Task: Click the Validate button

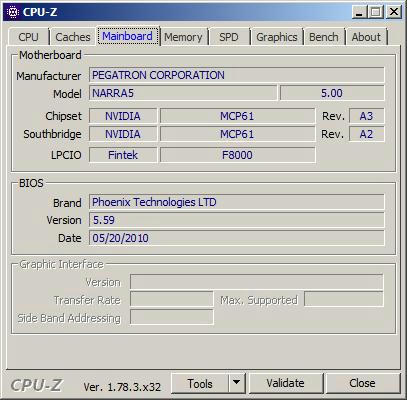Action: 285,383
